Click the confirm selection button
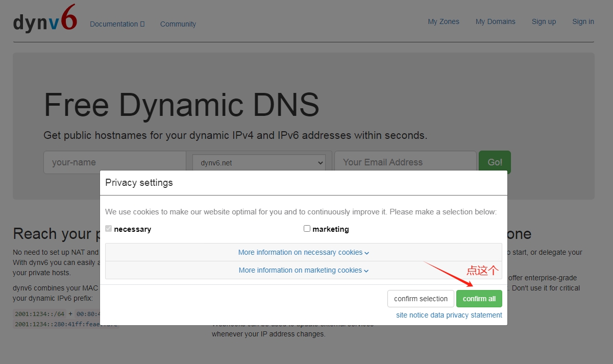The width and height of the screenshot is (613, 364). 420,299
